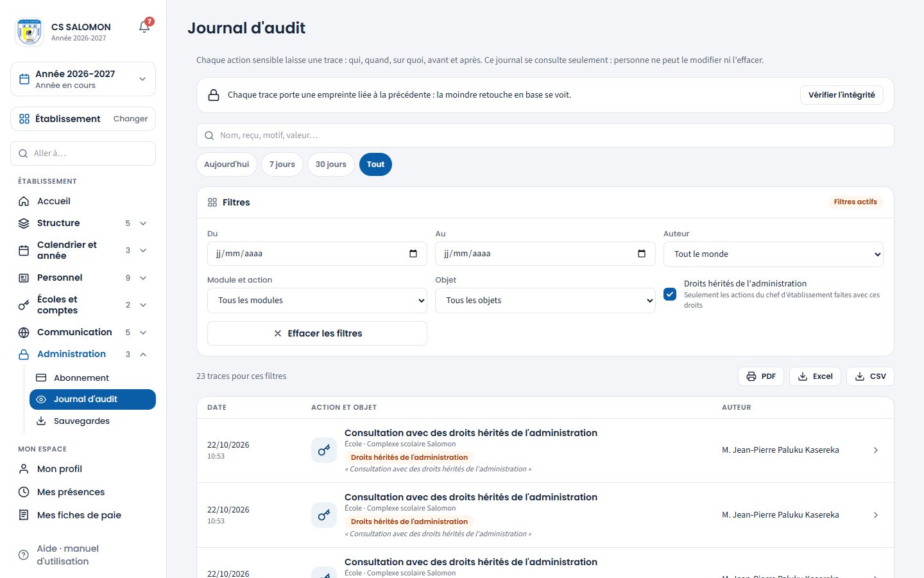Click Vérifier l'intégrité button
This screenshot has height=578, width=924.
842,95
